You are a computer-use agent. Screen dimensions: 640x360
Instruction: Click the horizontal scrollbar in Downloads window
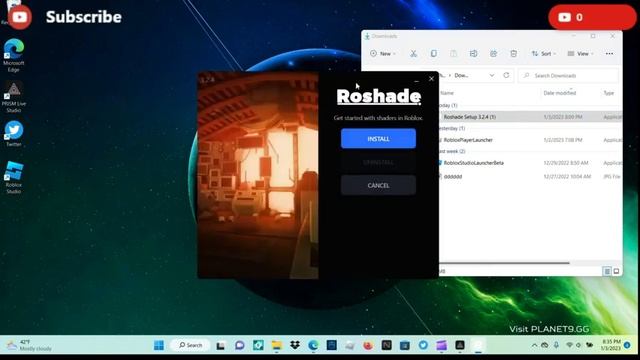point(504,263)
